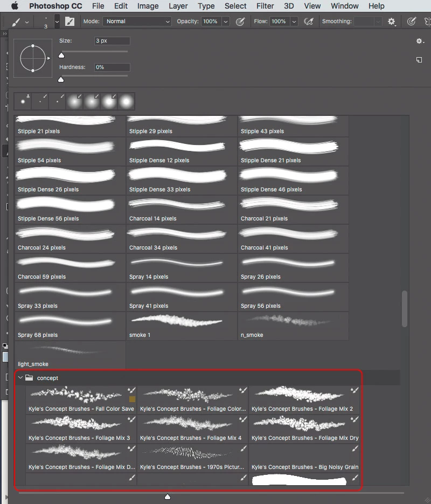Image resolution: width=431 pixels, height=504 pixels.
Task: Open the brush preset picker dropdown
Action: click(57, 22)
